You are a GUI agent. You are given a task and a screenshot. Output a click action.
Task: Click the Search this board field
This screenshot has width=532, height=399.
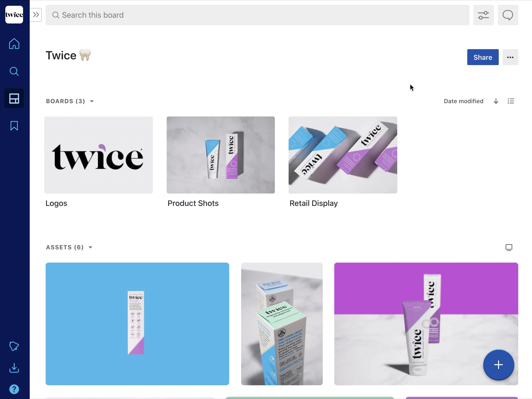click(x=257, y=15)
